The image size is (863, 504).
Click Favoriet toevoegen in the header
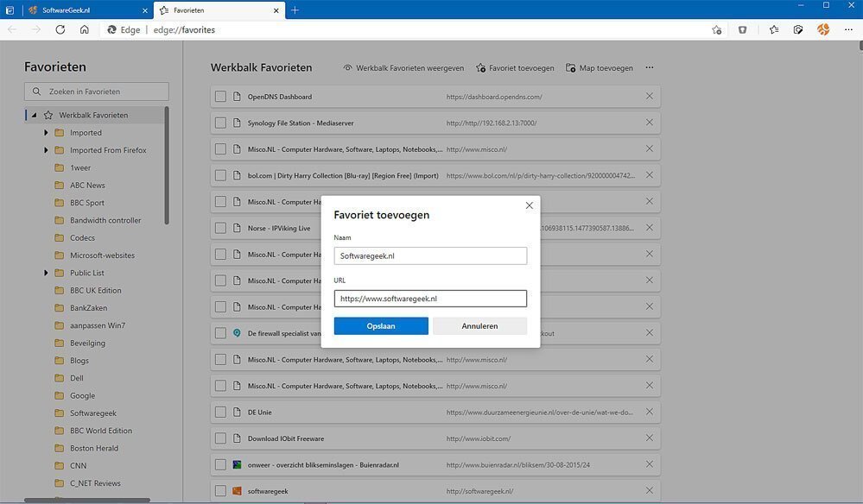[515, 68]
